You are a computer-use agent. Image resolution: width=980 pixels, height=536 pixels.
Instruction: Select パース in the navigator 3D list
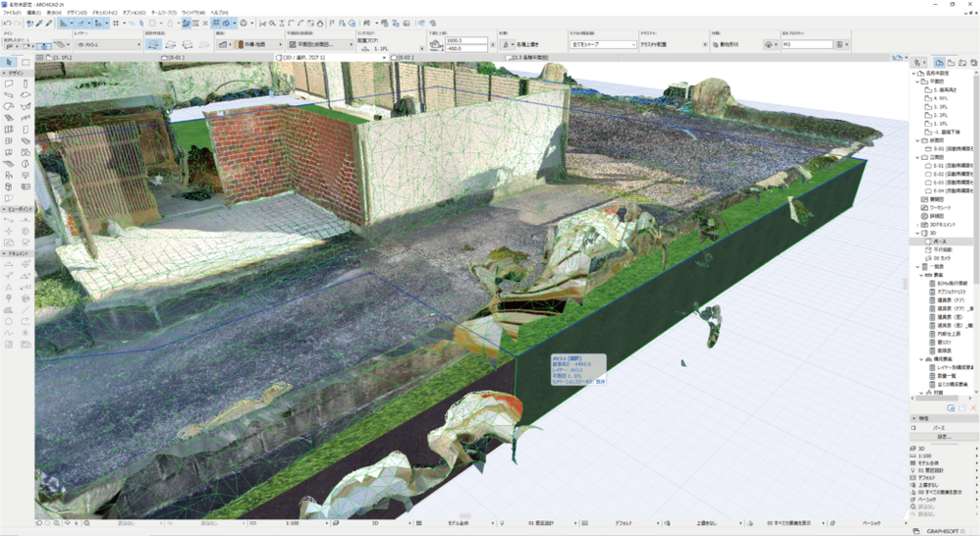tap(940, 241)
